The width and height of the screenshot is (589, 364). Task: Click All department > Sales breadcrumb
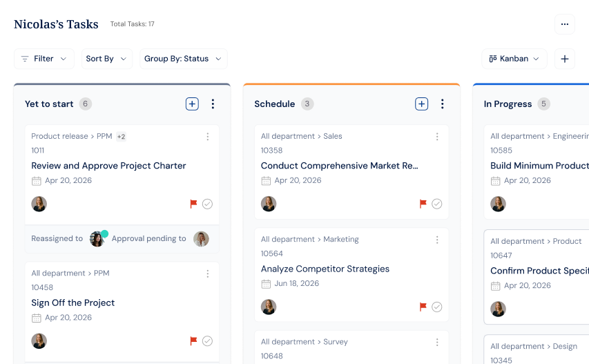click(301, 136)
